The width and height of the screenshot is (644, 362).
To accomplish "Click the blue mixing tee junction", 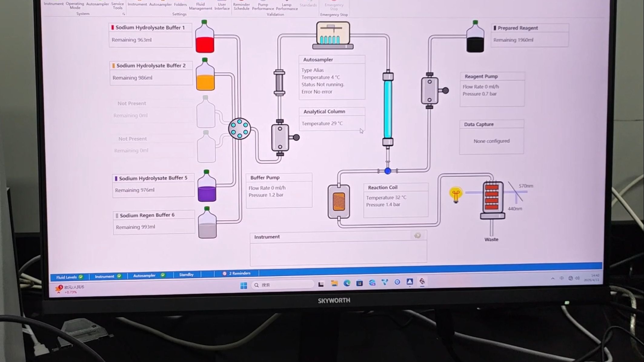I will tap(388, 171).
